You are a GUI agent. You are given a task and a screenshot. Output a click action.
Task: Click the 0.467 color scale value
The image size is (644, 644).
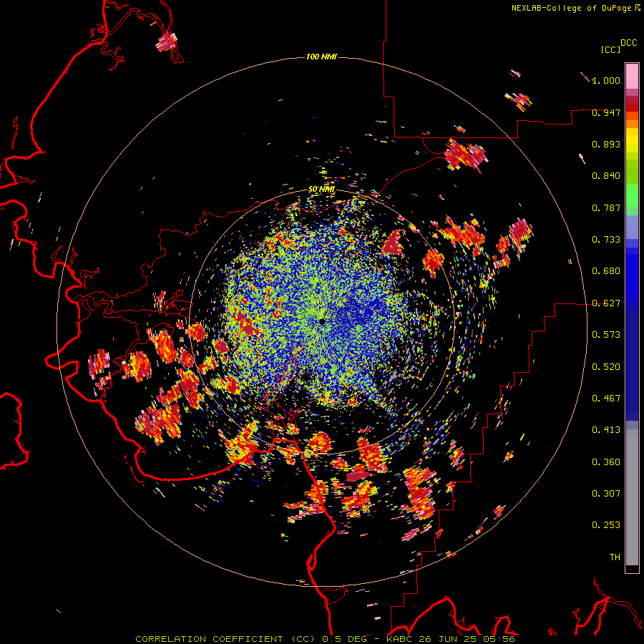coord(606,399)
